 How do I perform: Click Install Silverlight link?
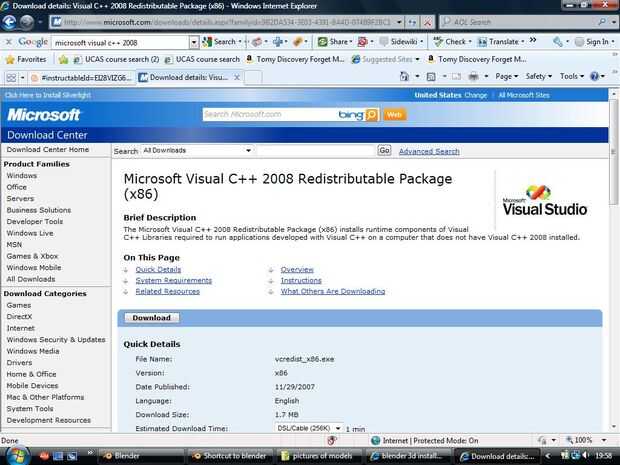click(48, 95)
